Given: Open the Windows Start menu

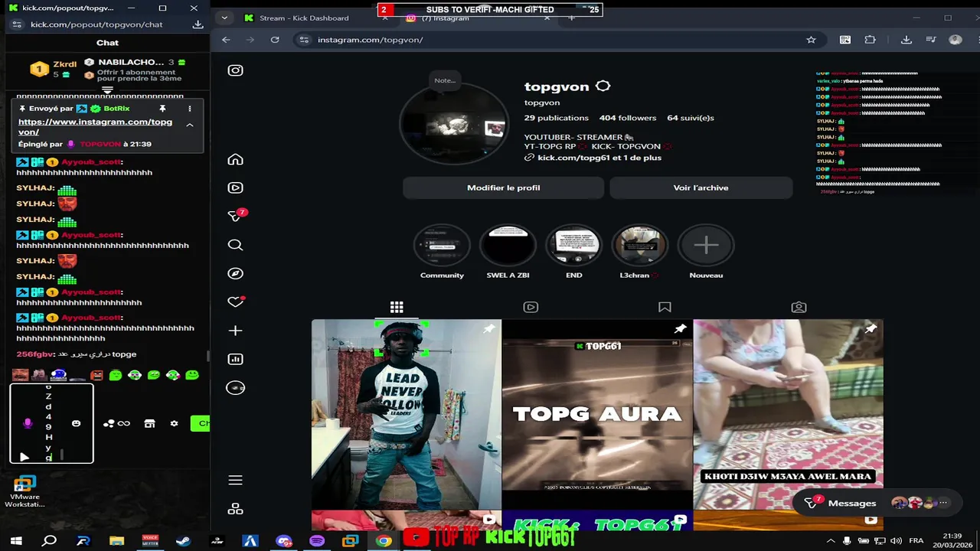Looking at the screenshot, I should (16, 540).
